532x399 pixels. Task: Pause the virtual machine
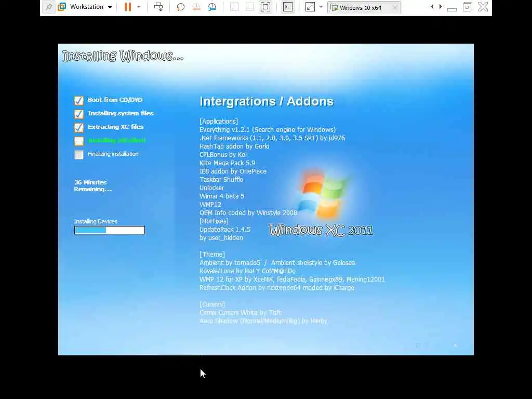[128, 7]
